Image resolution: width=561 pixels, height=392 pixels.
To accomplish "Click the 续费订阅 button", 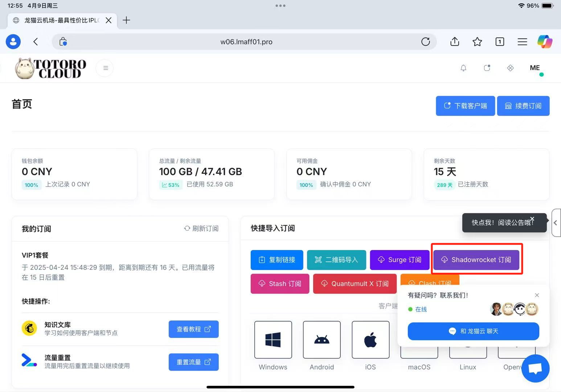I will 523,106.
